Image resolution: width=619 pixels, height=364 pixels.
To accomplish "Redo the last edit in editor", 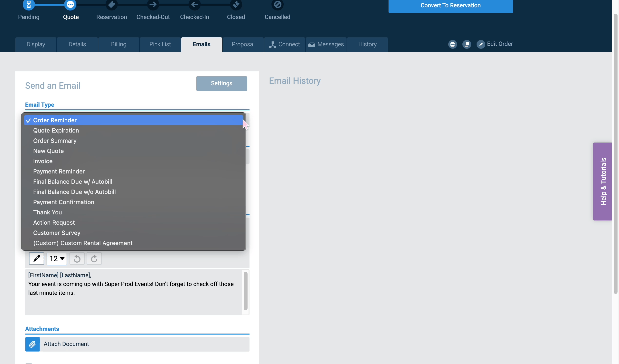I will click(x=94, y=259).
